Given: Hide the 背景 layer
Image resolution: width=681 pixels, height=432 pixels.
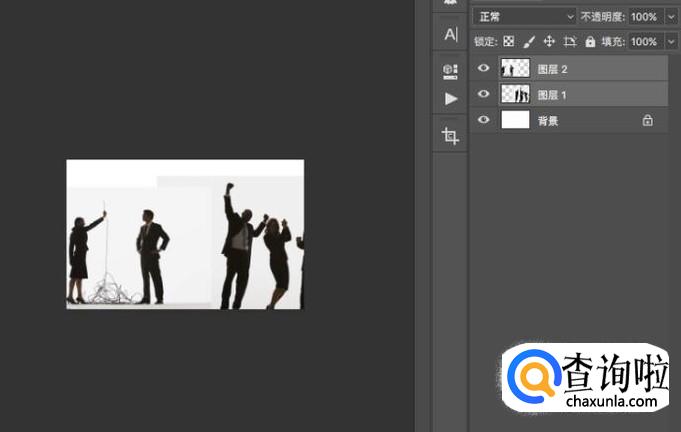Looking at the screenshot, I should point(484,120).
